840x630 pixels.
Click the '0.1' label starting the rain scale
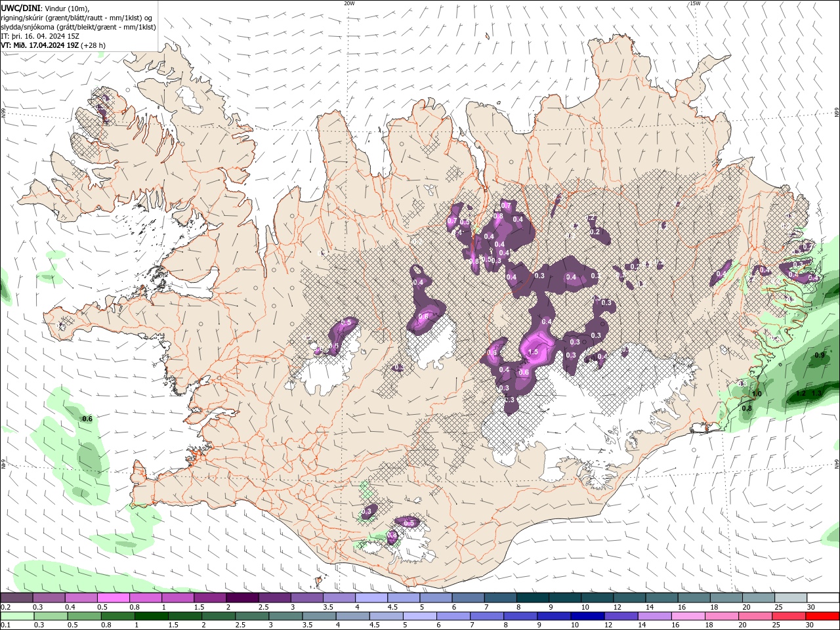pyautogui.click(x=5, y=625)
